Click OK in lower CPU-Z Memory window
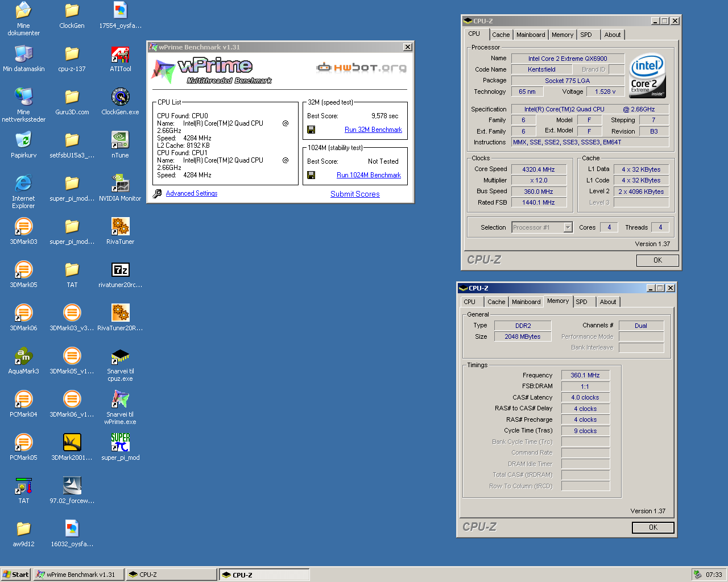728x582 pixels. tap(653, 527)
